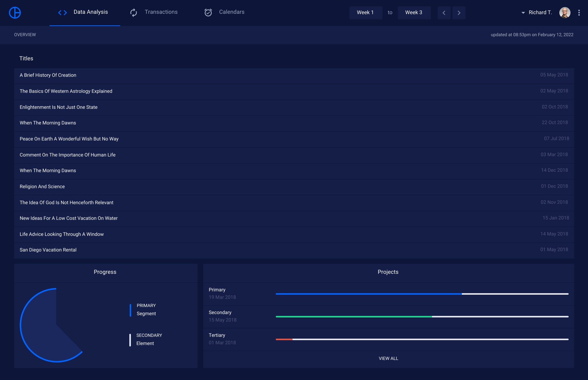The height and width of the screenshot is (380, 588).
Task: Click the date 07 Jul 2018
Action: click(557, 138)
